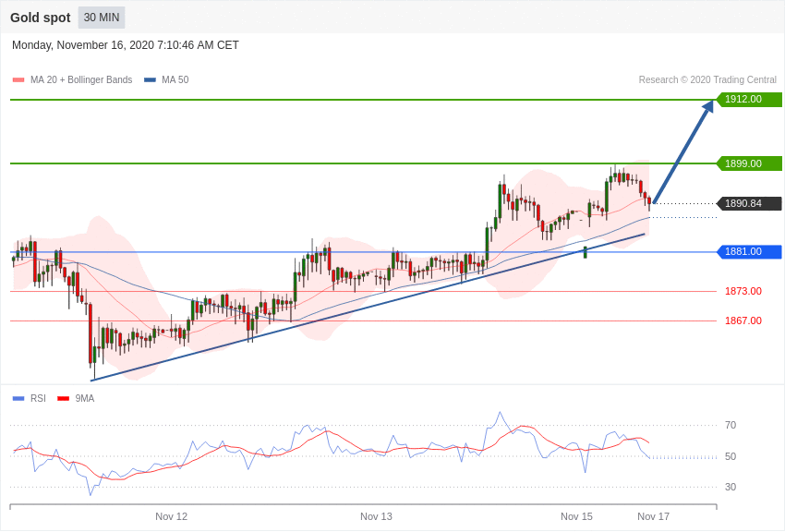Image resolution: width=785 pixels, height=532 pixels.
Task: Click the 'RSI' legend label
Action: tap(38, 398)
